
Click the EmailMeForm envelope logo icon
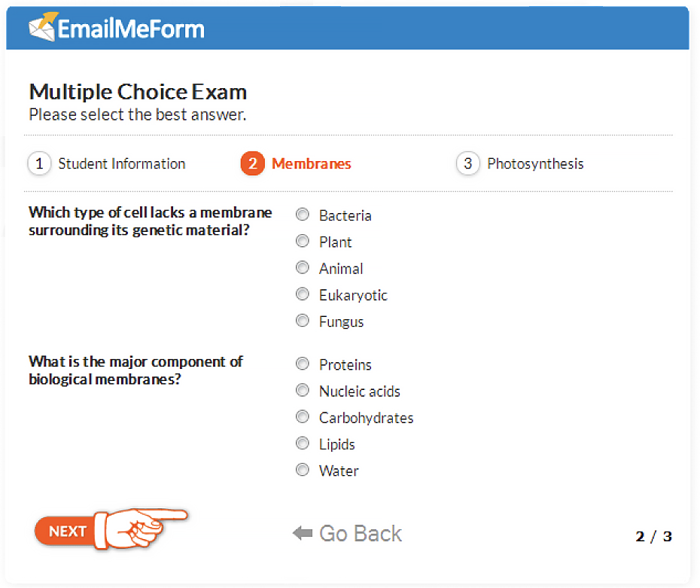point(44,27)
